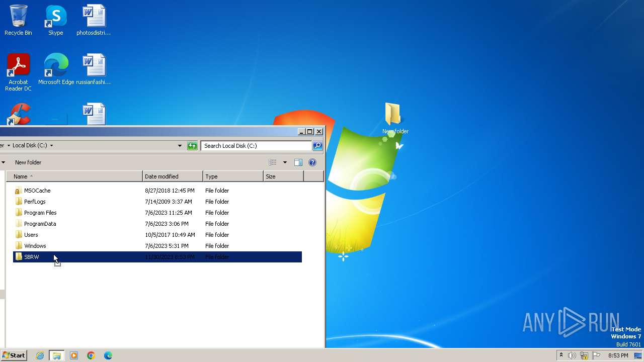This screenshot has width=644, height=362.
Task: Sort by Size column header
Action: [x=284, y=176]
